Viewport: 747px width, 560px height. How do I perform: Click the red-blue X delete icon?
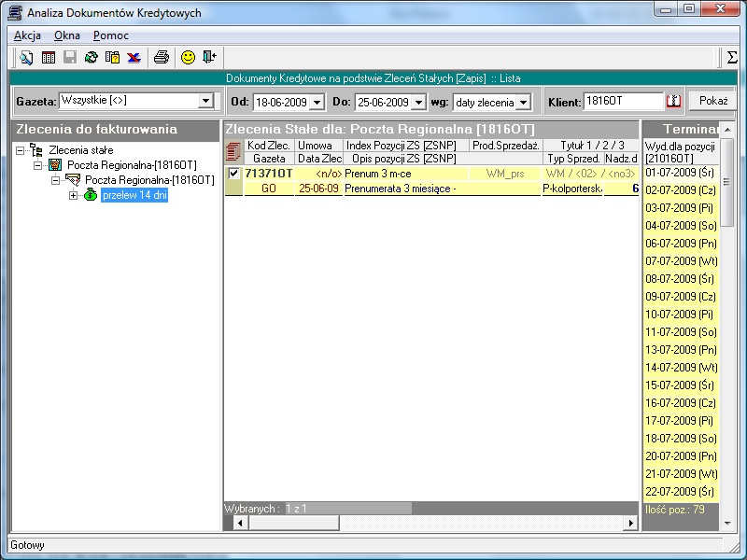pos(134,58)
